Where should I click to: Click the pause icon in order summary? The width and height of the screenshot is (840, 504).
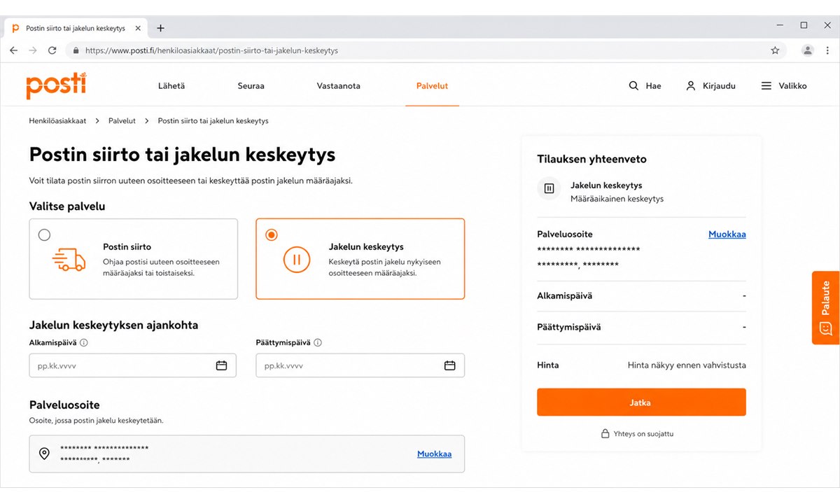pyautogui.click(x=549, y=188)
